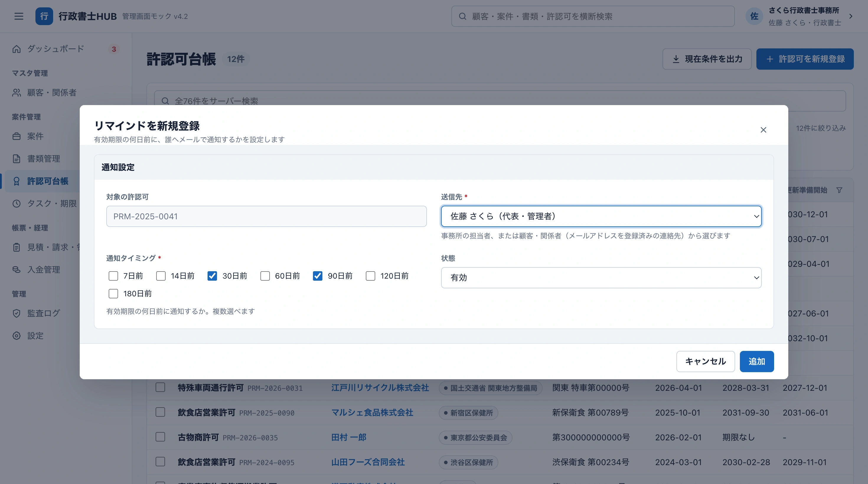
Task: Click the filter icon beside 更新準備開始
Action: click(x=839, y=190)
